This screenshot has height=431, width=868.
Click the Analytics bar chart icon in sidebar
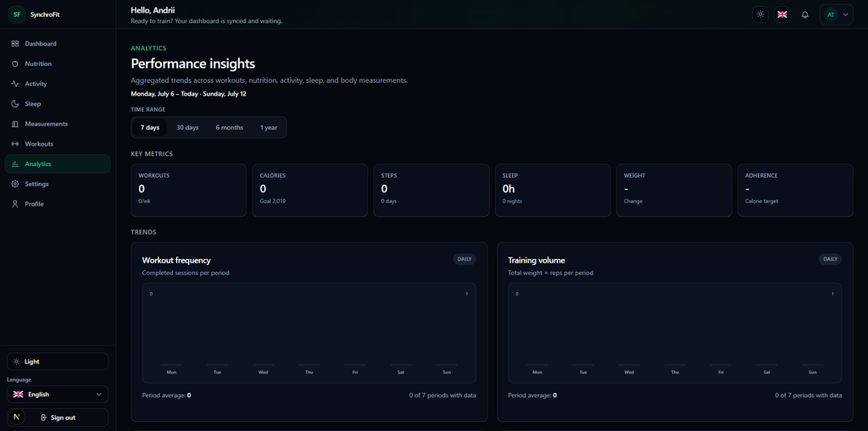15,163
